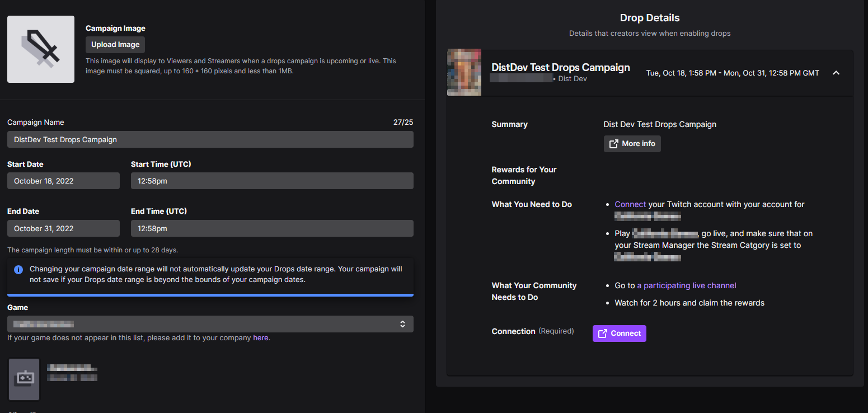Click the purple Connect button next to Connection
The height and width of the screenshot is (413, 868).
point(620,333)
